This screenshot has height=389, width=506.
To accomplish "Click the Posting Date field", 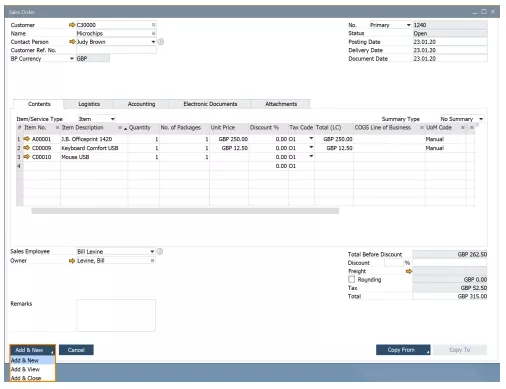I will click(450, 42).
